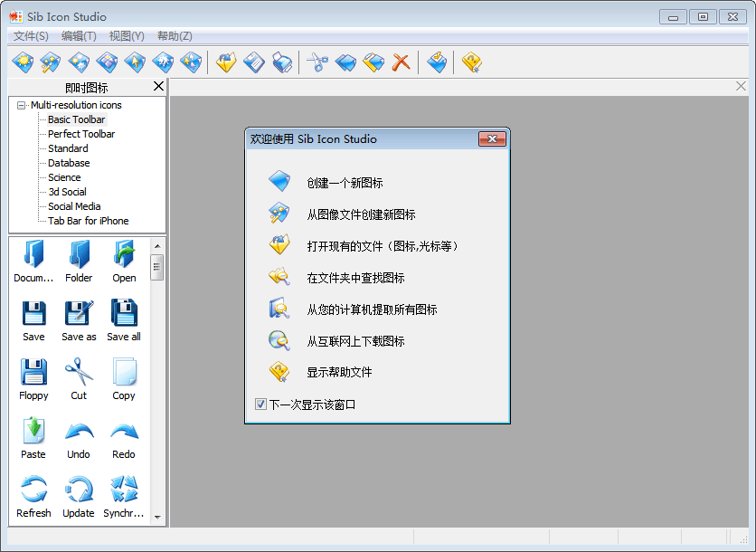Collapse the Multi-resolution icons tree node

[22, 105]
